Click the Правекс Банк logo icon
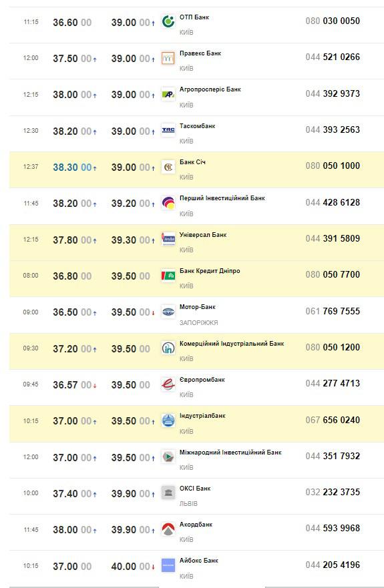 tap(168, 58)
